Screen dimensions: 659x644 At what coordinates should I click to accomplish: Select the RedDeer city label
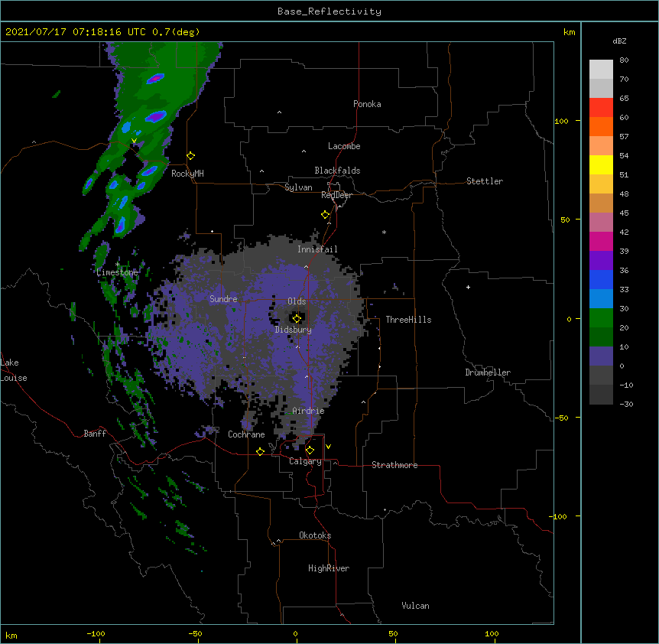(x=337, y=195)
